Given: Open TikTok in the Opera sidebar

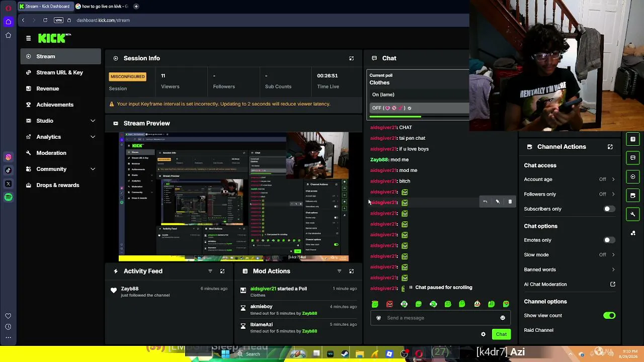Looking at the screenshot, I should [x=8, y=170].
